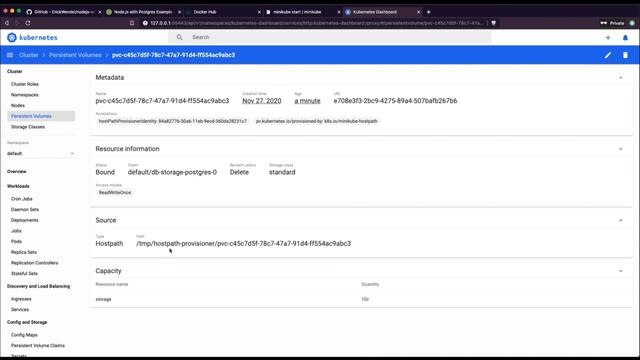The width and height of the screenshot is (640, 360).
Task: Click the Nov 27, 2020 creation date
Action: [262, 101]
